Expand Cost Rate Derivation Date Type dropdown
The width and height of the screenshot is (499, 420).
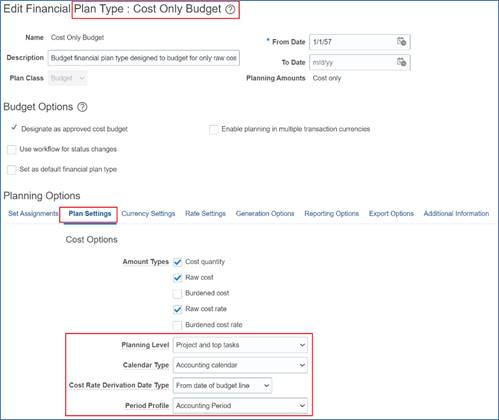[x=222, y=385]
